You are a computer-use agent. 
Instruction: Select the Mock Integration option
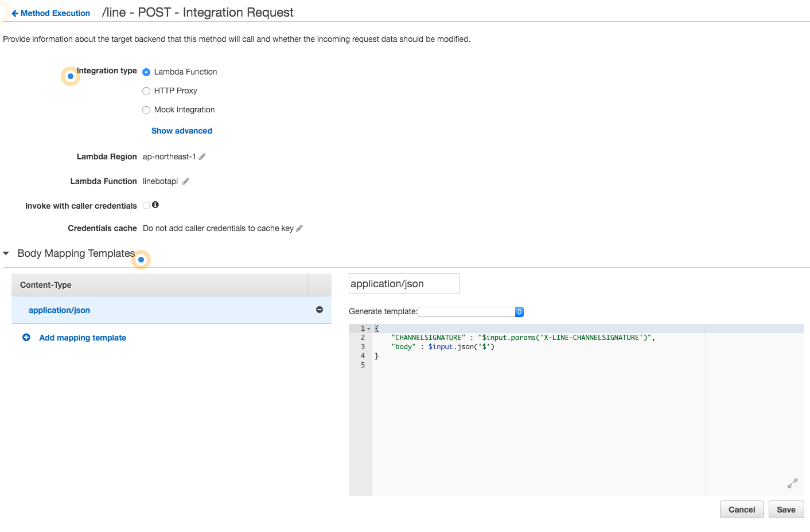(x=146, y=109)
